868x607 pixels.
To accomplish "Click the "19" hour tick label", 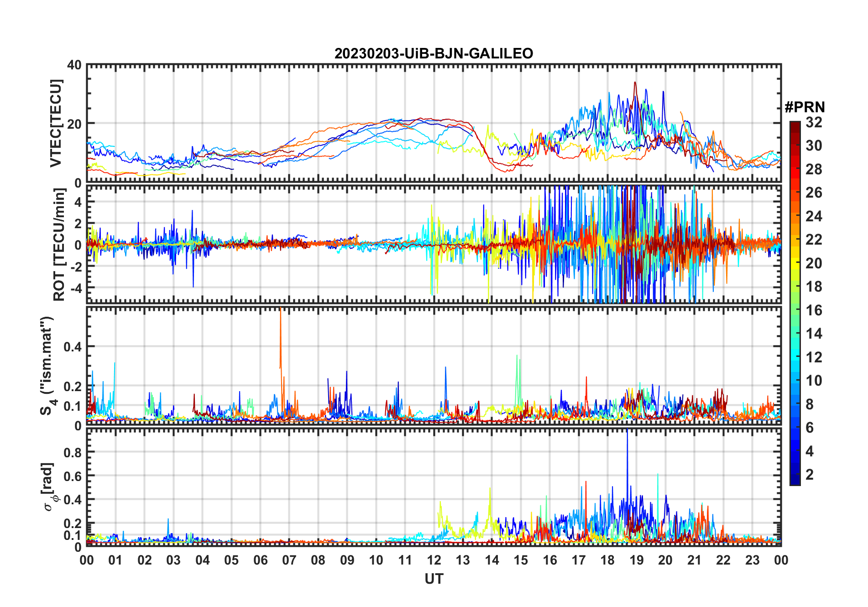I will (636, 560).
